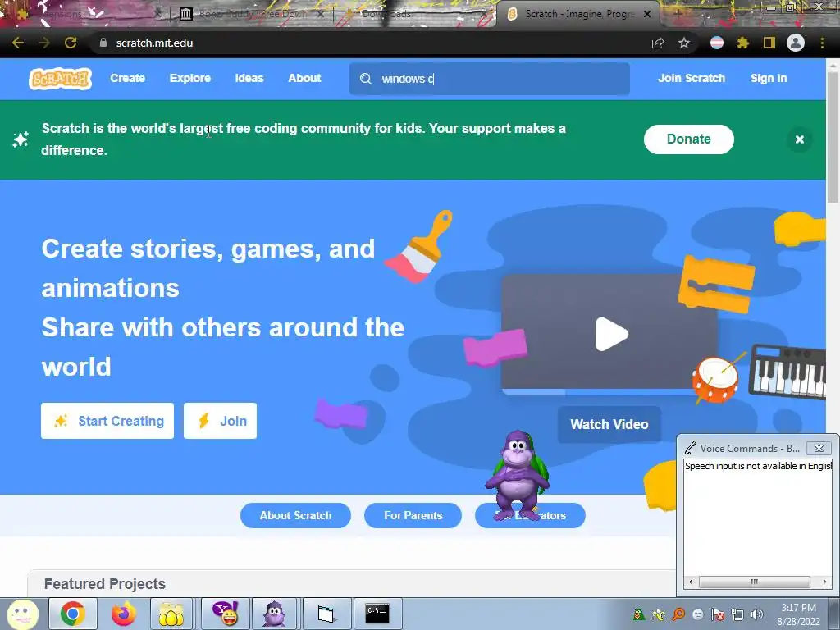Click the striped flag extension icon
The height and width of the screenshot is (630, 840).
coord(717,43)
